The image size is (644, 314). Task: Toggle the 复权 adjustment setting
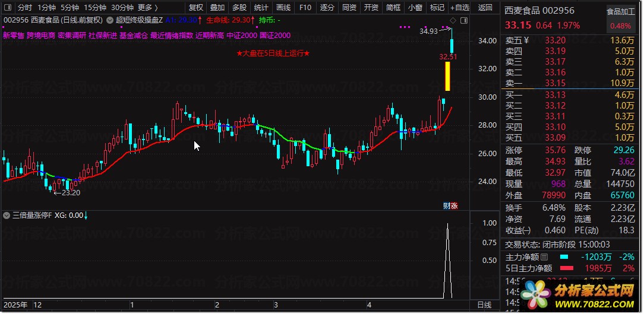pos(196,7)
